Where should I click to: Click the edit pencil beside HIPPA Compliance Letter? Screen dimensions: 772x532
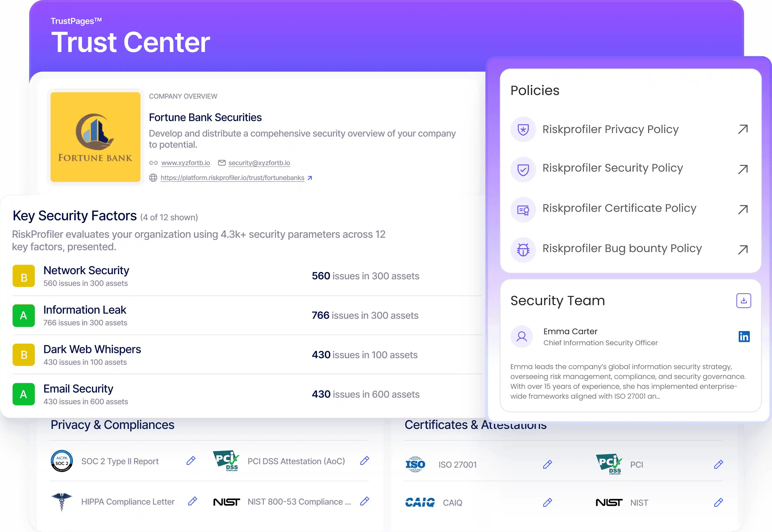click(192, 501)
